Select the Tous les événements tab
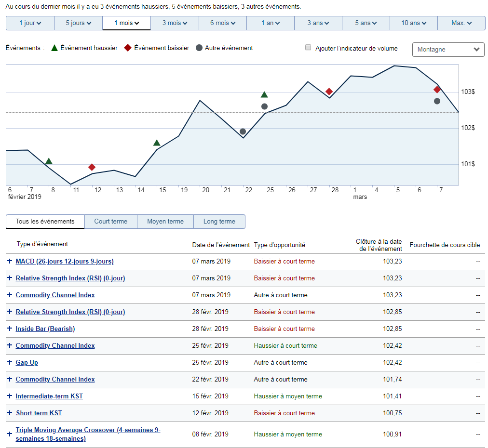This screenshot has height=448, width=488. [45, 222]
